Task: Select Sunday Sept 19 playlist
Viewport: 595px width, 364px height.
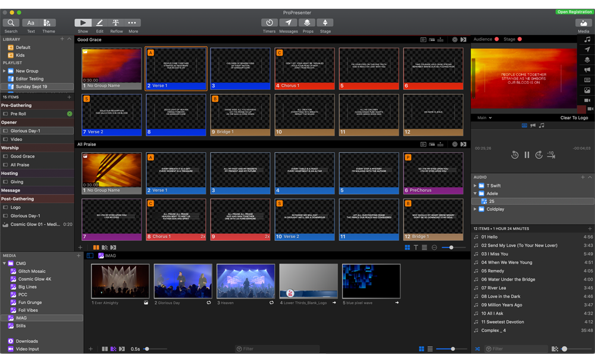Action: [32, 86]
